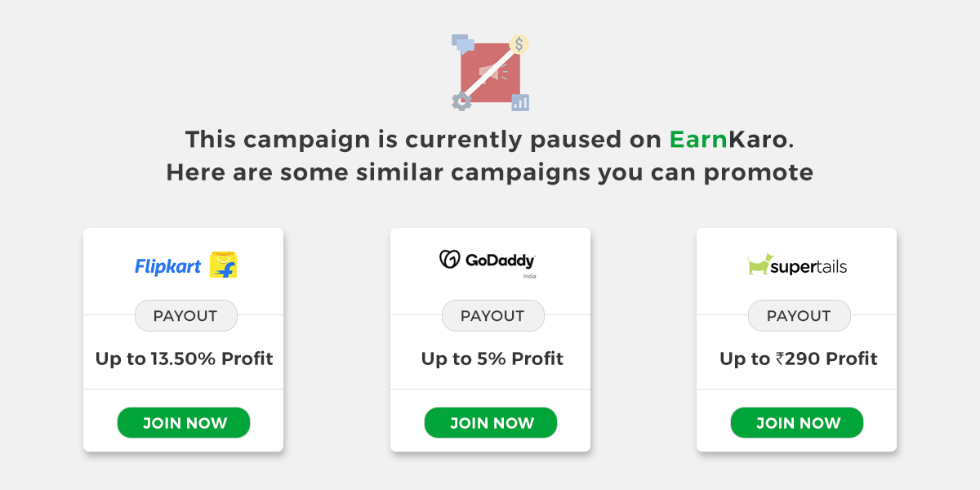
Task: Select the bar chart icon in the illustration
Action: click(521, 100)
